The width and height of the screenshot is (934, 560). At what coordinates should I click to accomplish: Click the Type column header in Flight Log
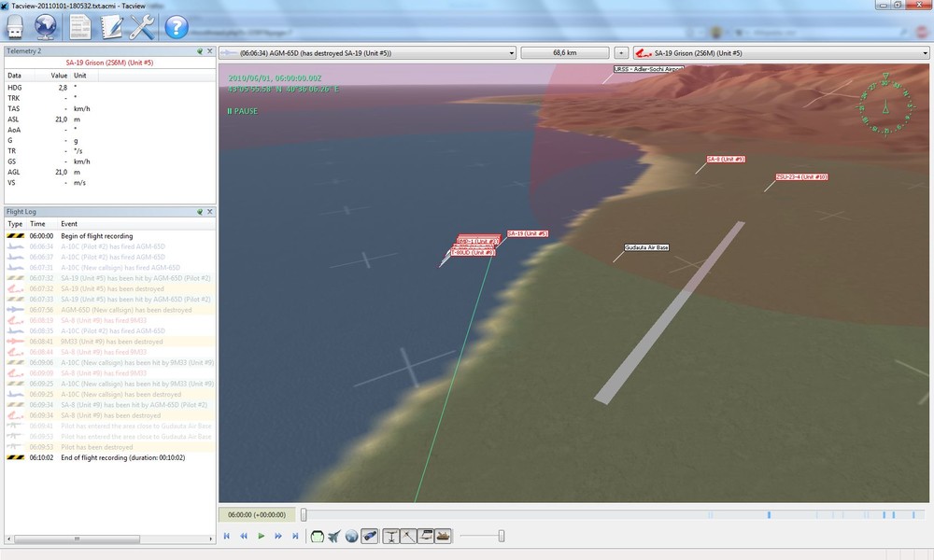[15, 224]
